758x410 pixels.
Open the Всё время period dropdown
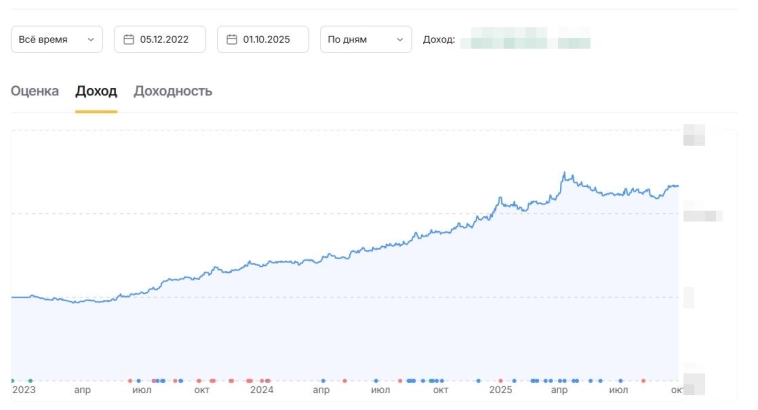click(56, 40)
